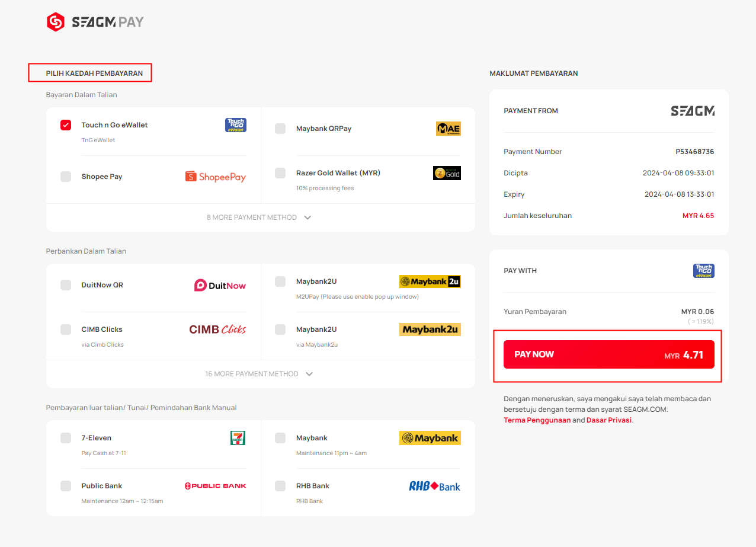Click the 'Pay Cash at 7-11' note
The image size is (756, 547).
click(x=104, y=453)
